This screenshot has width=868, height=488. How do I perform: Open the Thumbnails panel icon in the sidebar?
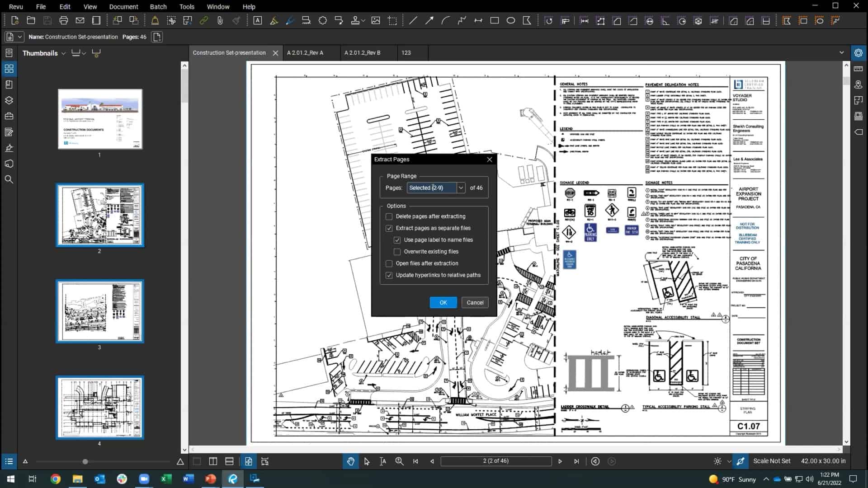pos(9,69)
